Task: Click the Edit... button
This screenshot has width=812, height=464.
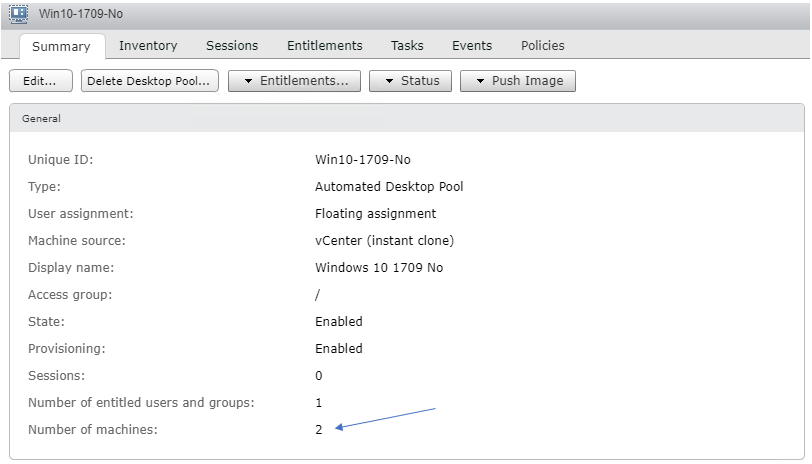Action: pos(41,81)
